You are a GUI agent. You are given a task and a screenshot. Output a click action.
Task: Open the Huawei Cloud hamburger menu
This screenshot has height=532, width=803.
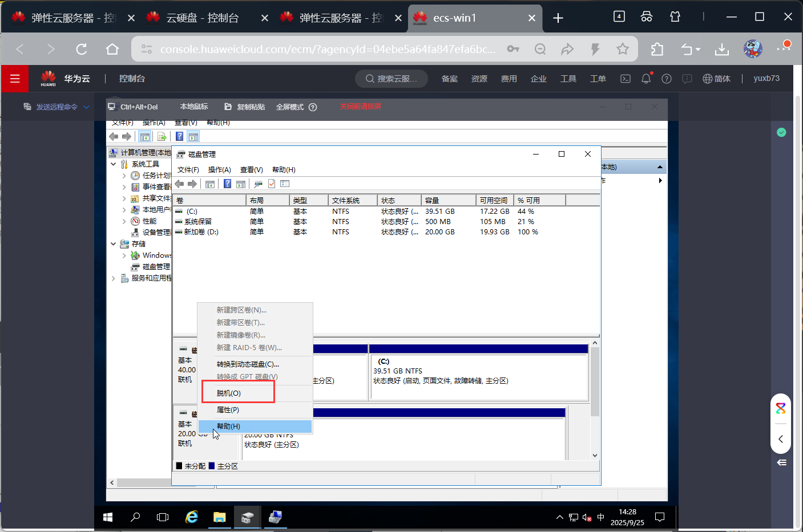tap(15, 79)
